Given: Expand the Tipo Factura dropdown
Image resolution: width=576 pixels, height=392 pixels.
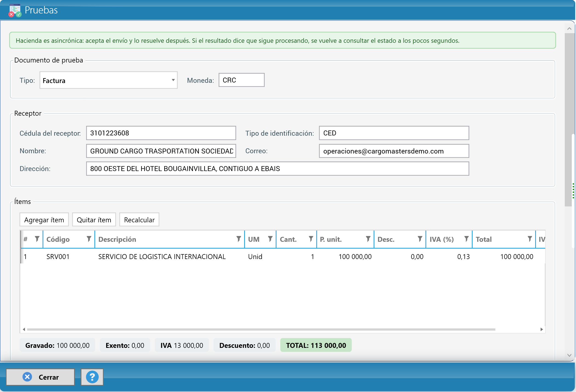Looking at the screenshot, I should click(173, 80).
